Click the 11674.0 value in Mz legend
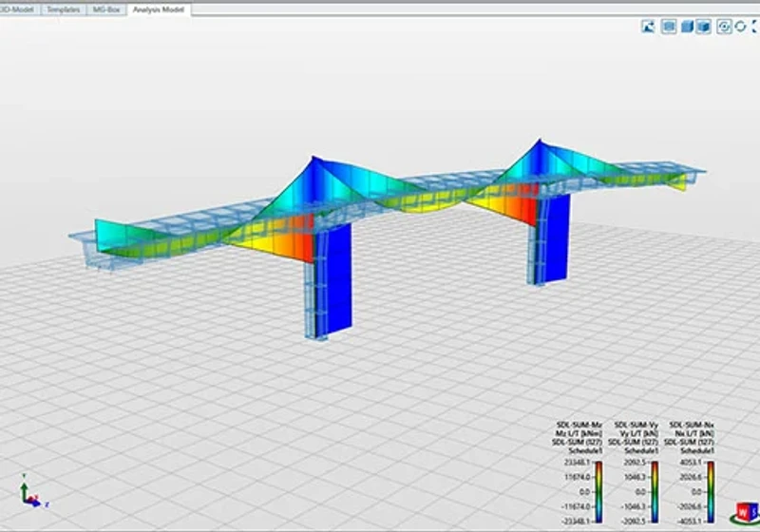The image size is (760, 532). pyautogui.click(x=578, y=477)
